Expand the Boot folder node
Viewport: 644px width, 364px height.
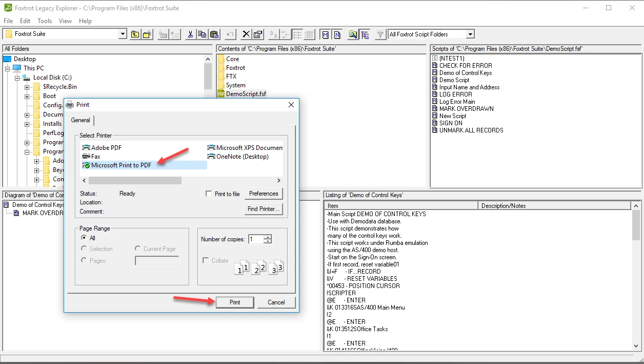point(27,96)
